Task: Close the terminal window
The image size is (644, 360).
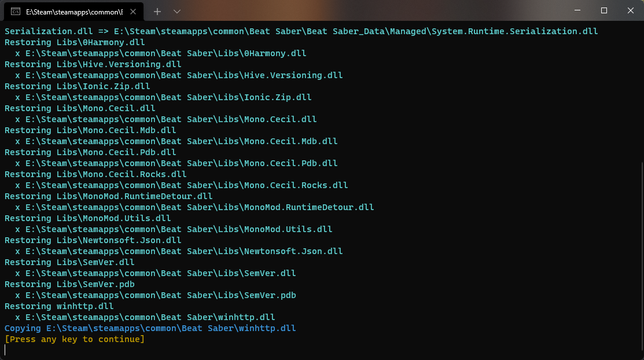Action: (x=631, y=10)
